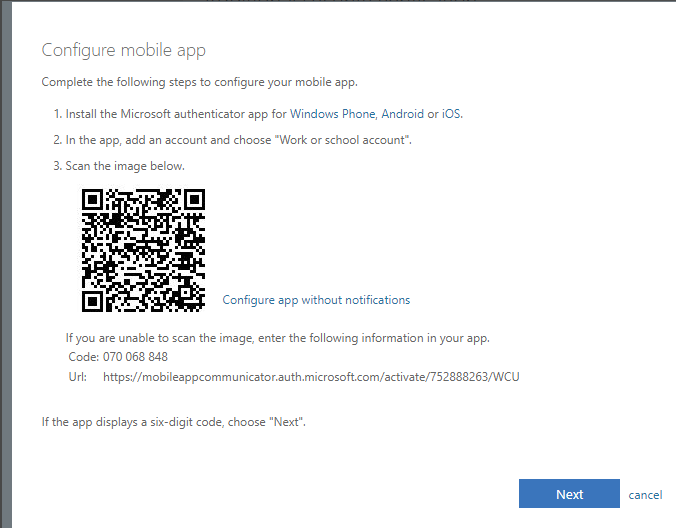
Task: Open the Android authenticator app link
Action: (x=402, y=114)
